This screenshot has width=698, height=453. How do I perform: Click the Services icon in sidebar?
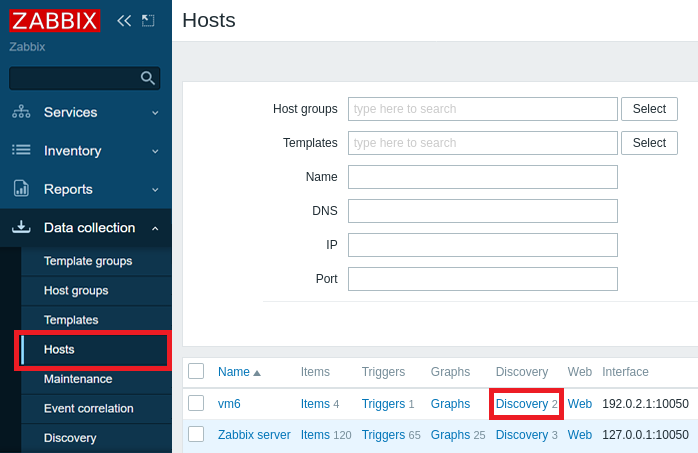(x=21, y=112)
